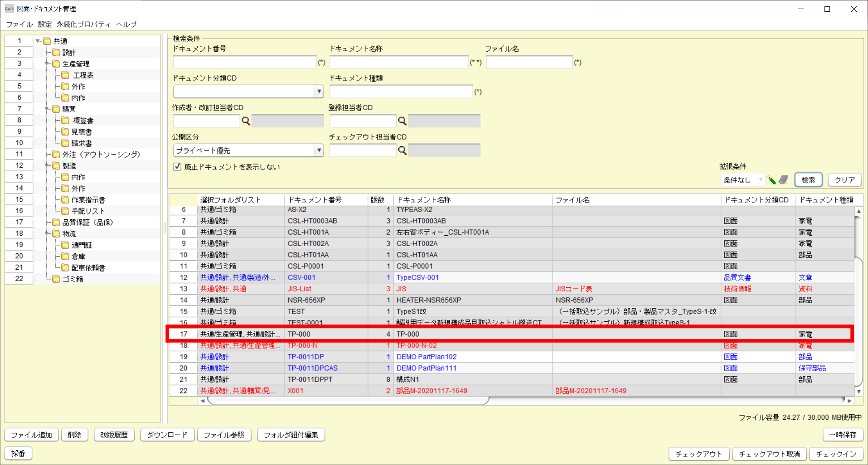
Task: Select the ゴミ箱 folder icon
Action: (x=56, y=279)
